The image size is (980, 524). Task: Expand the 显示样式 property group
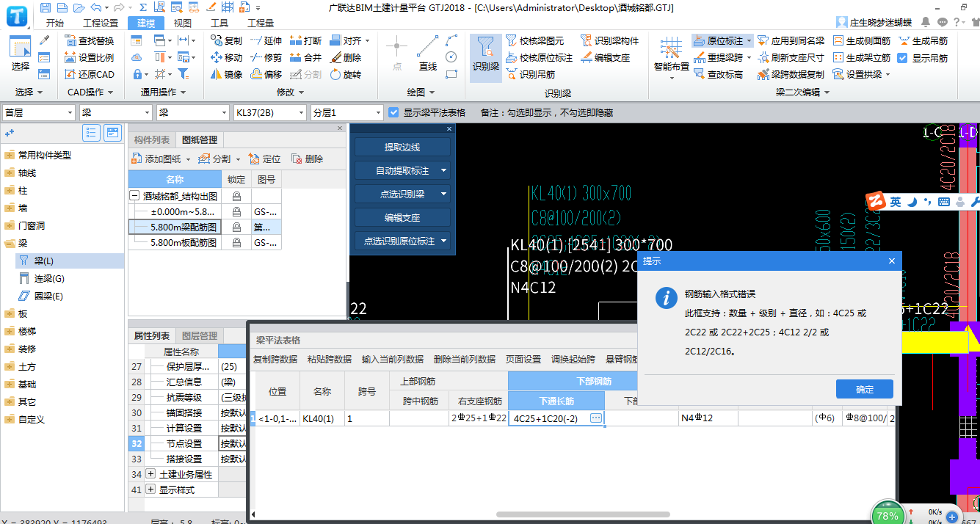150,490
